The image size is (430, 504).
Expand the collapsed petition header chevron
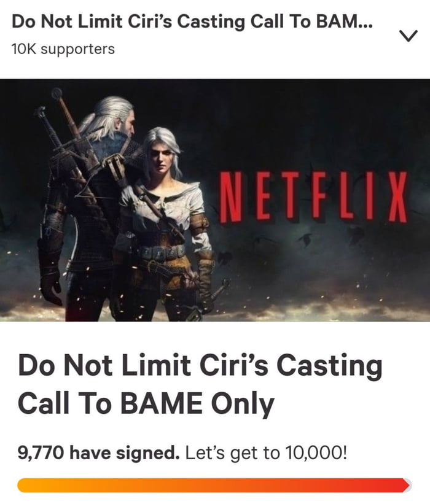coord(408,37)
